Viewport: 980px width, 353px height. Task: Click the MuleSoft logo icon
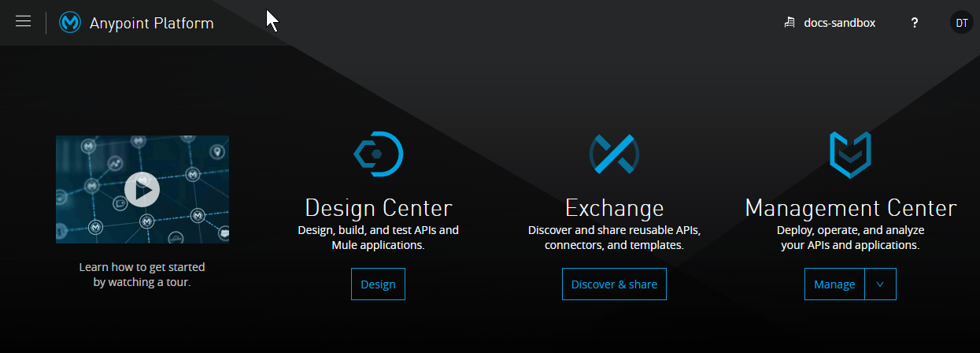point(71,23)
